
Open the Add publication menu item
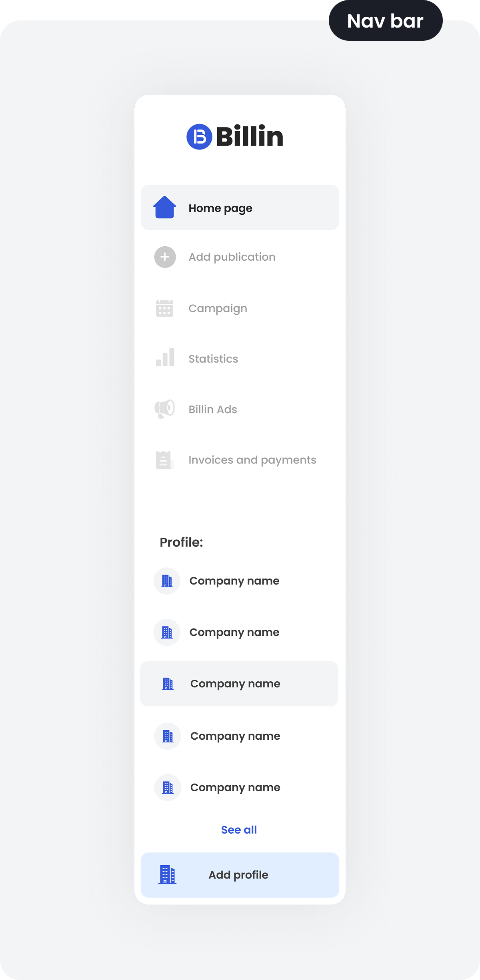pyautogui.click(x=232, y=257)
